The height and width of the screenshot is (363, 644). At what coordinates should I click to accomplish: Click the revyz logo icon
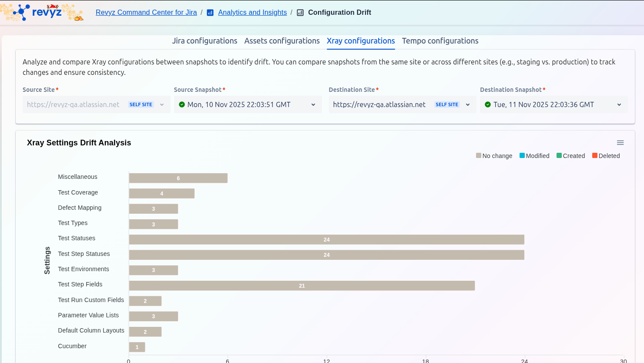22,12
